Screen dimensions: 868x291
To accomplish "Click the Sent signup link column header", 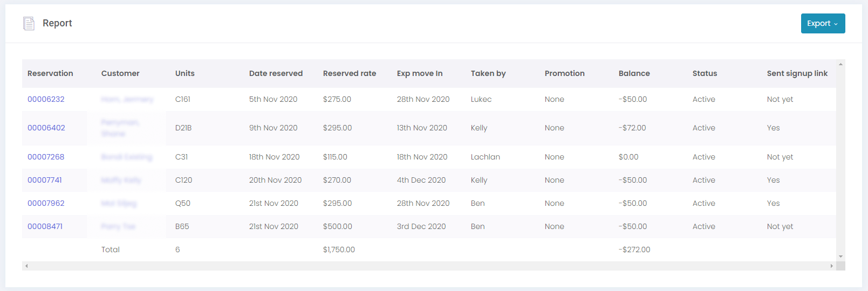I will click(797, 73).
